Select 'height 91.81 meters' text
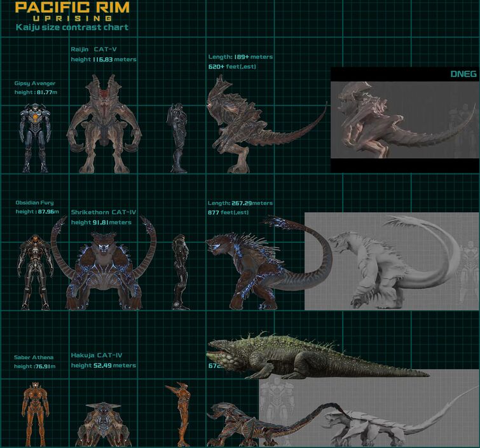 pyautogui.click(x=101, y=222)
